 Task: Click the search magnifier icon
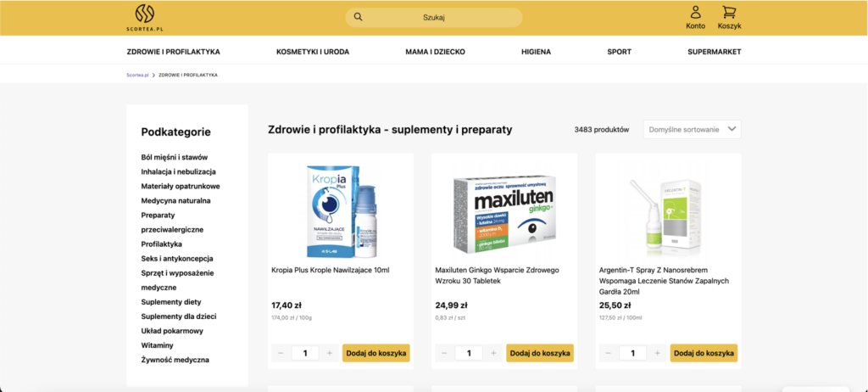pyautogui.click(x=358, y=17)
